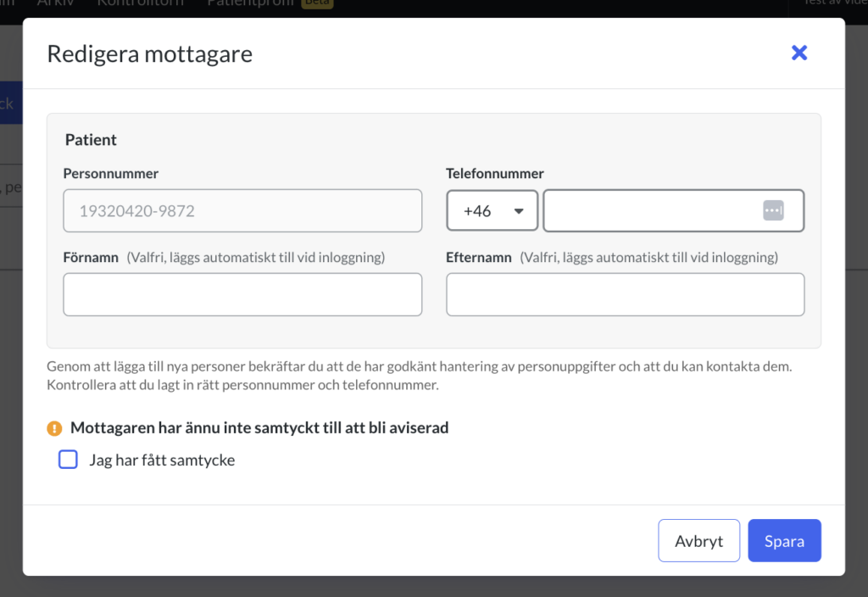
Task: Open Kontrollrum in the top navigation
Action: tap(140, 3)
